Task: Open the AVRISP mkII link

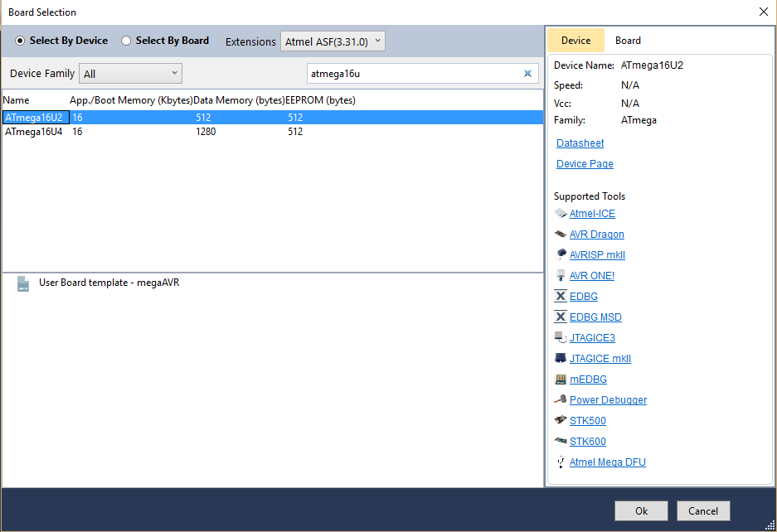Action: (597, 255)
